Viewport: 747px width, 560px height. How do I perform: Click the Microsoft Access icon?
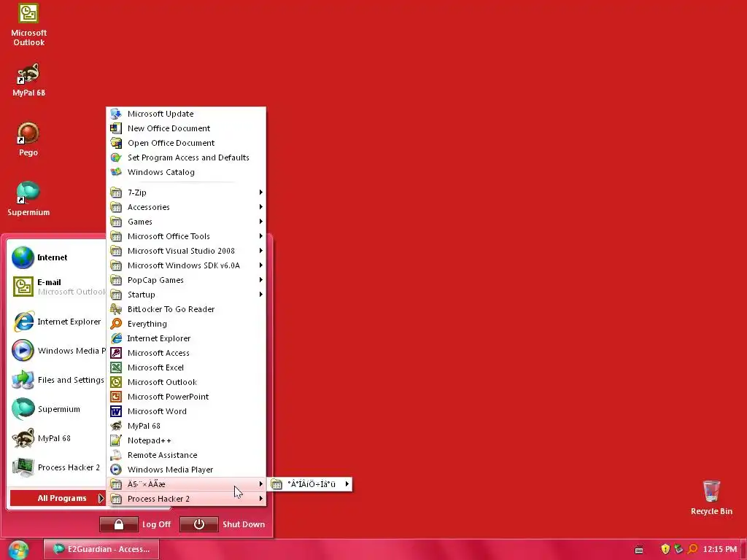(116, 353)
